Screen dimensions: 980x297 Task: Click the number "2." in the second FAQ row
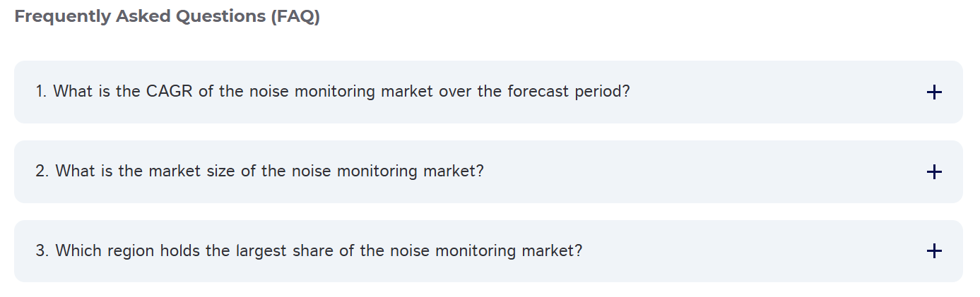pos(42,171)
